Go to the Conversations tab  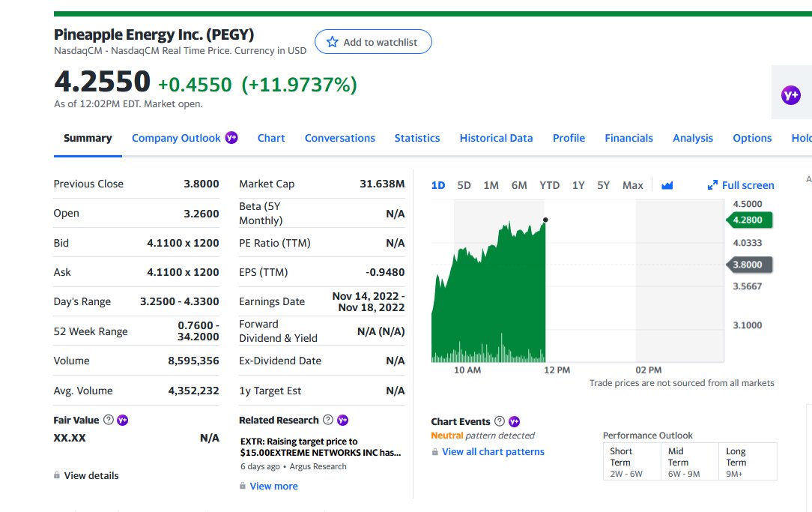point(340,139)
